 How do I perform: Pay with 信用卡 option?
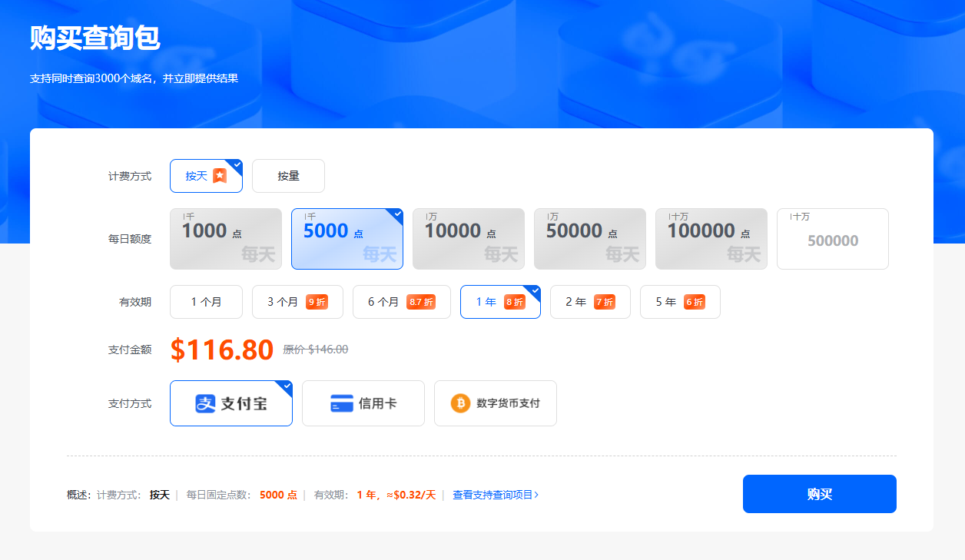(363, 403)
